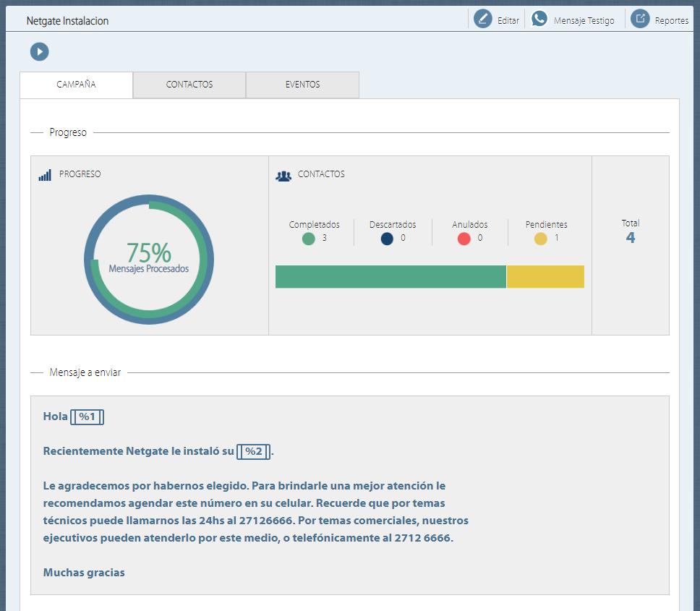Open the Reportes label

(x=671, y=20)
